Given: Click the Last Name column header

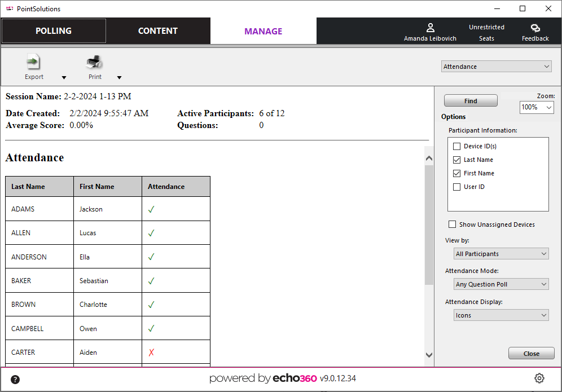Looking at the screenshot, I should pyautogui.click(x=39, y=186).
